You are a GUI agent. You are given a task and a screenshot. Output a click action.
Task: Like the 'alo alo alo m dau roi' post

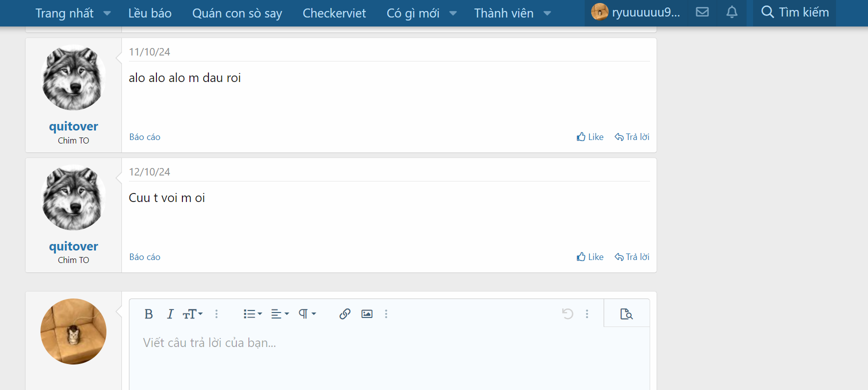(x=590, y=137)
